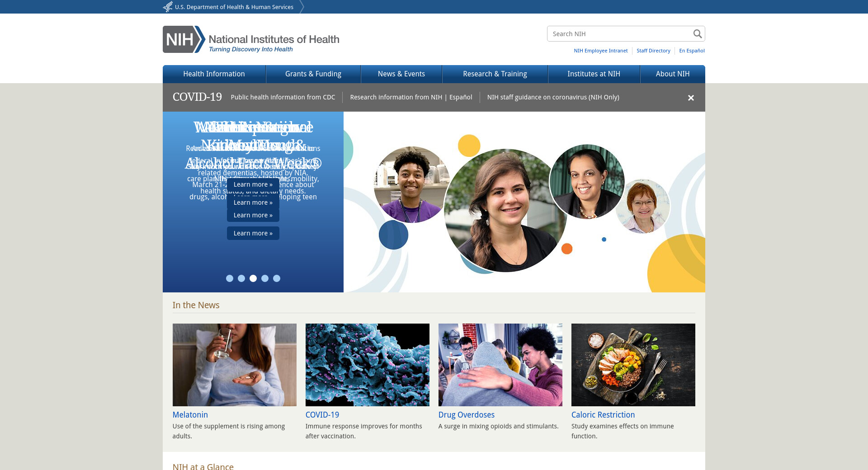
Task: Click "Study examines effects on immune function" text
Action: [623, 431]
